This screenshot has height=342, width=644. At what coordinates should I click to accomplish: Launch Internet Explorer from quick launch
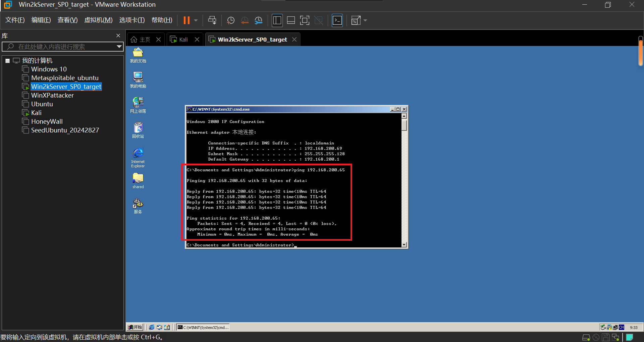point(152,327)
